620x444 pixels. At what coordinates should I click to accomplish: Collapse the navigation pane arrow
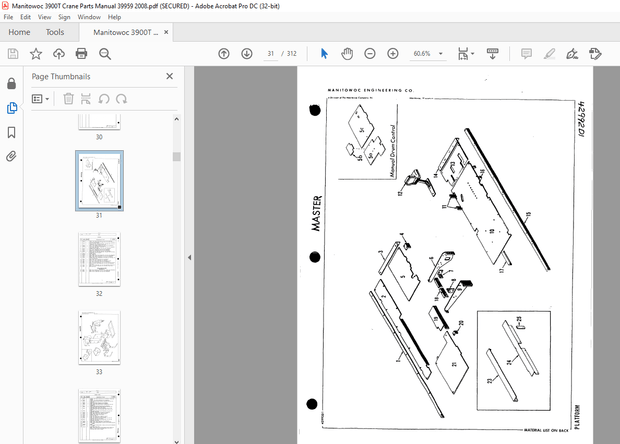click(x=189, y=257)
